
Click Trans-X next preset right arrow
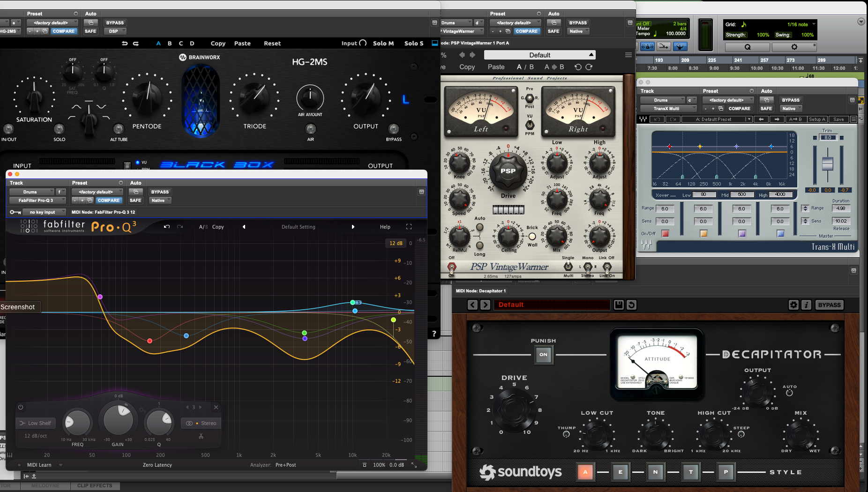pos(777,119)
